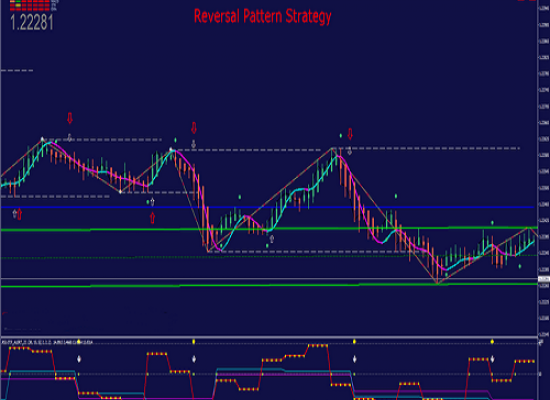Click the red-green signal grid above the price readout
This screenshot has height=400, width=550.
[x=30, y=5]
